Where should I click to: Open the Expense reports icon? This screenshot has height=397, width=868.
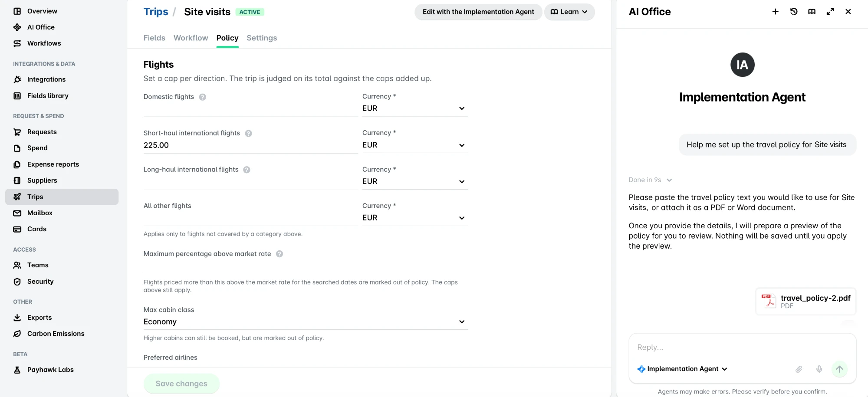click(x=17, y=164)
